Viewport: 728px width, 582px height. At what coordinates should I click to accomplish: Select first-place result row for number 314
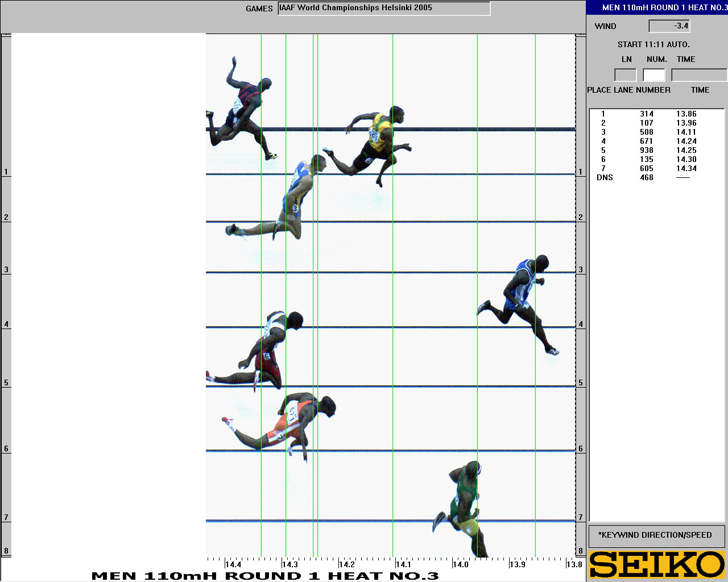coord(647,114)
